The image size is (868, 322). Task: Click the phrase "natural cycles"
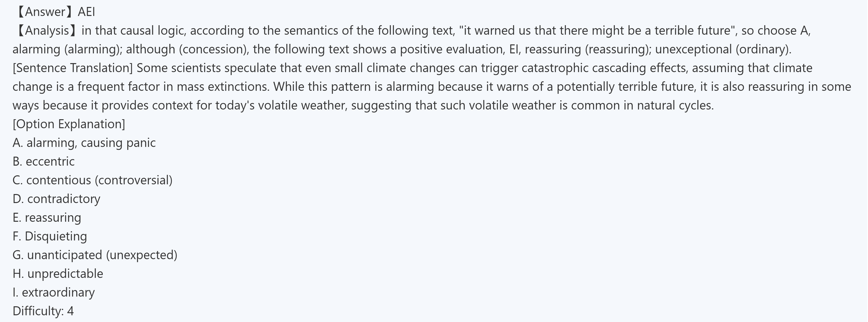pos(675,106)
